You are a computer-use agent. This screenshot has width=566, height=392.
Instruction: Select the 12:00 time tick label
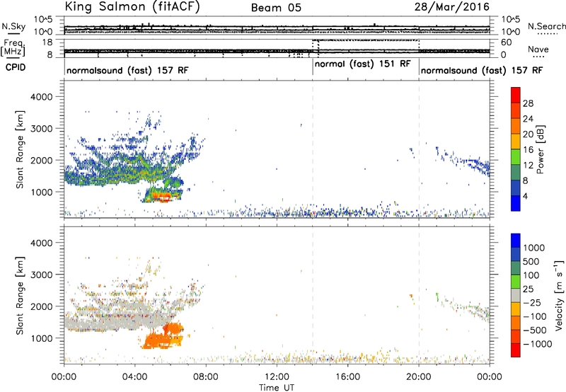point(277,377)
